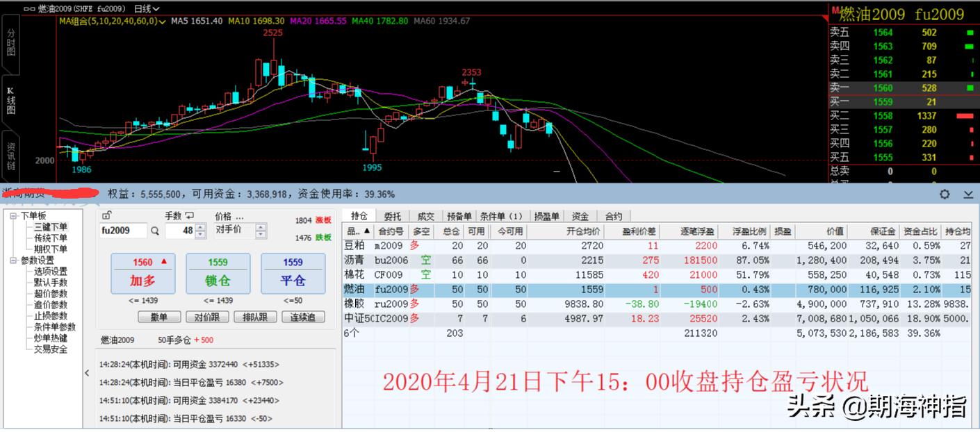The image size is (980, 432).
Task: Switch to the 委托 tab
Action: tap(393, 215)
